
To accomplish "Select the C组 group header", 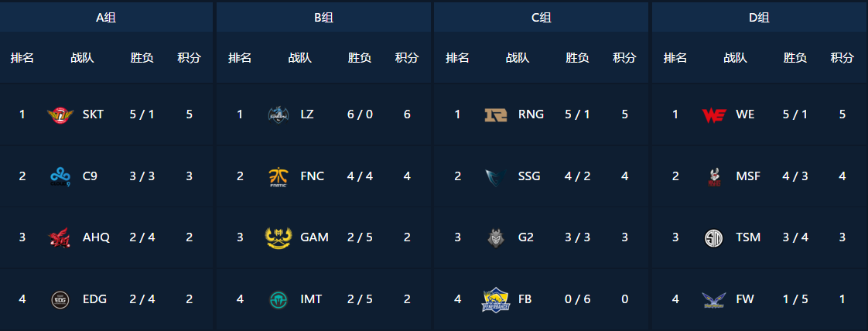I will pyautogui.click(x=541, y=17).
